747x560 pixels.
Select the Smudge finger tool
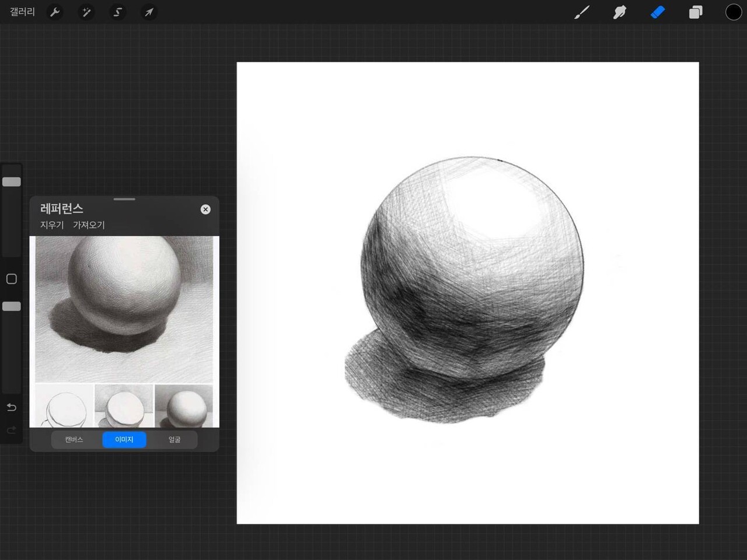(620, 12)
